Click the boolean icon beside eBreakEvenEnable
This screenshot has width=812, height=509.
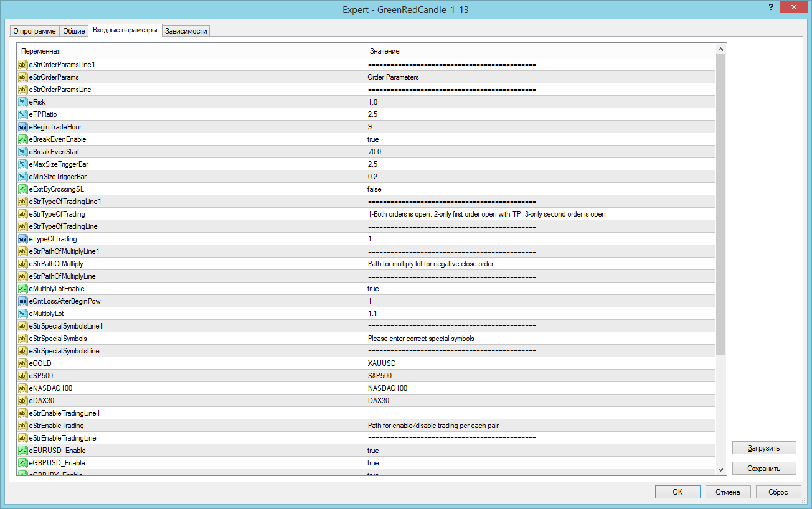(22, 139)
